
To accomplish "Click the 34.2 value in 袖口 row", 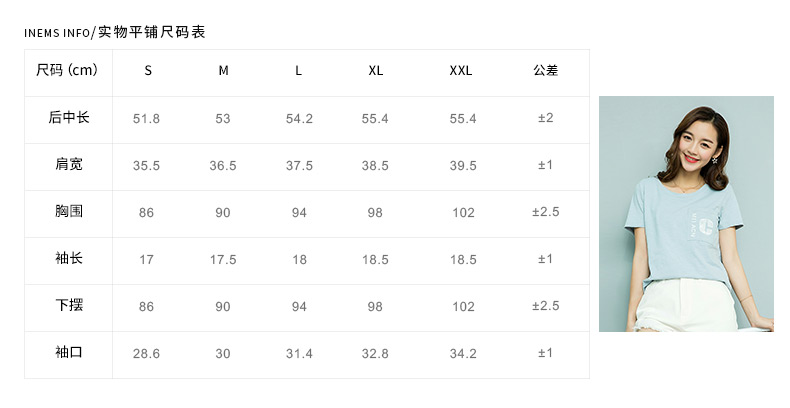I will pyautogui.click(x=463, y=354).
